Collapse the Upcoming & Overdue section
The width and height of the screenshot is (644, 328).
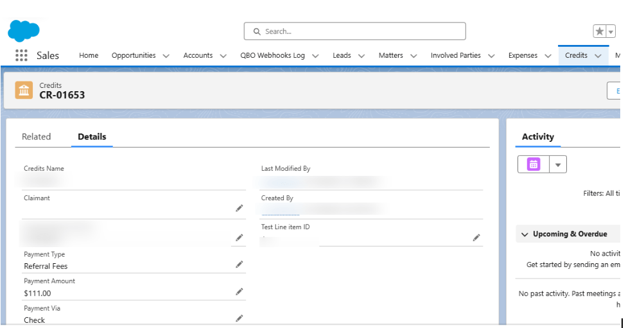(525, 234)
